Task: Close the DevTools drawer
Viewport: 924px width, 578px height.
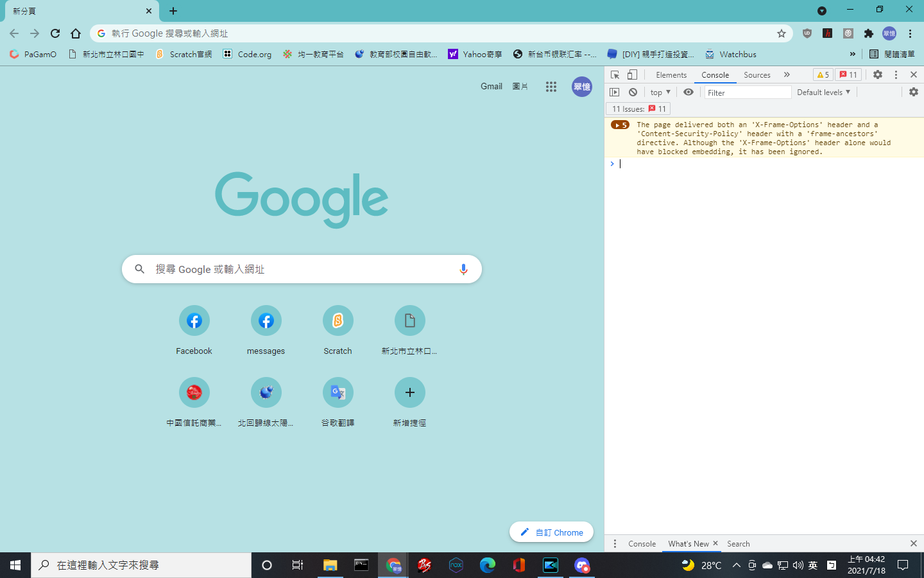Action: [x=914, y=543]
